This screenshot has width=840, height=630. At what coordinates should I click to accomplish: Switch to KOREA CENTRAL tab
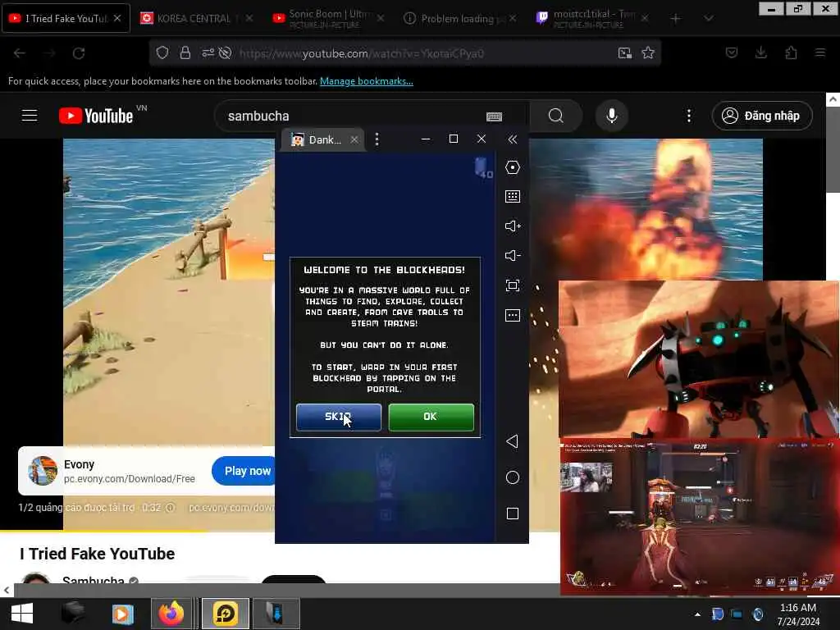[194, 18]
